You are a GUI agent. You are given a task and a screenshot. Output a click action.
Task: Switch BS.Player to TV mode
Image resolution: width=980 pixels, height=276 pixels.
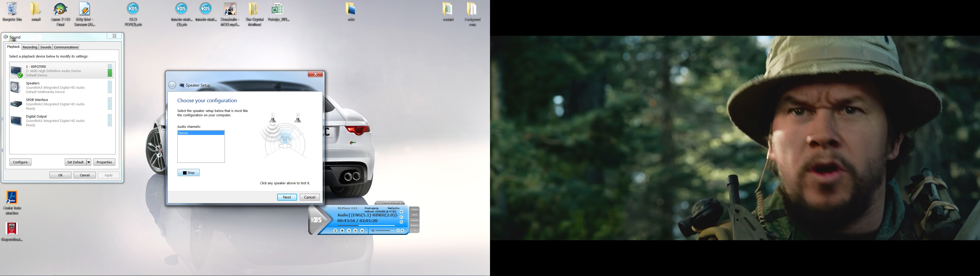tap(415, 231)
